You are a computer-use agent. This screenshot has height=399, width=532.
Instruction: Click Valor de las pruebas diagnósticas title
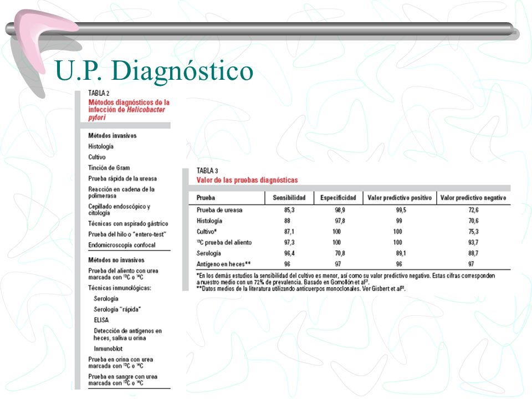click(x=247, y=180)
